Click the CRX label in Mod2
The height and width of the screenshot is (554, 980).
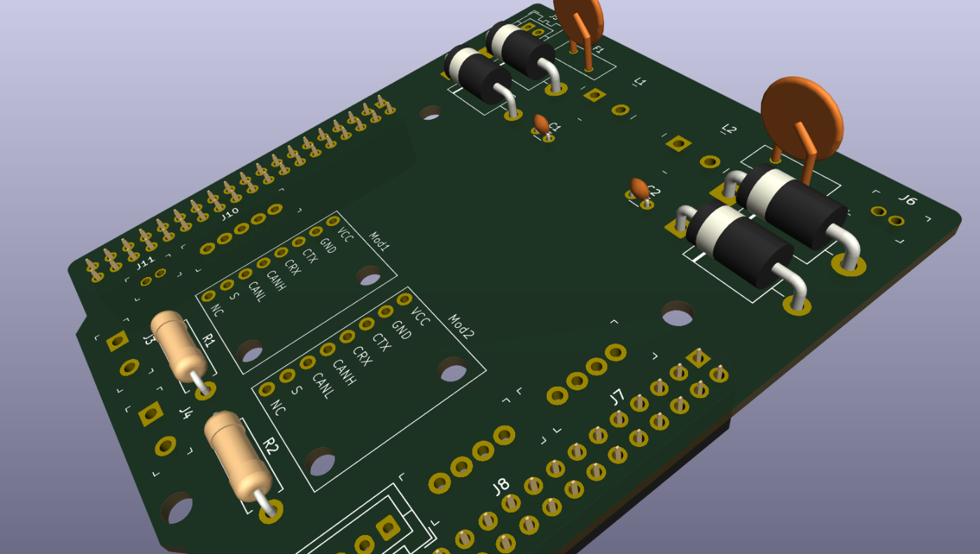click(362, 355)
